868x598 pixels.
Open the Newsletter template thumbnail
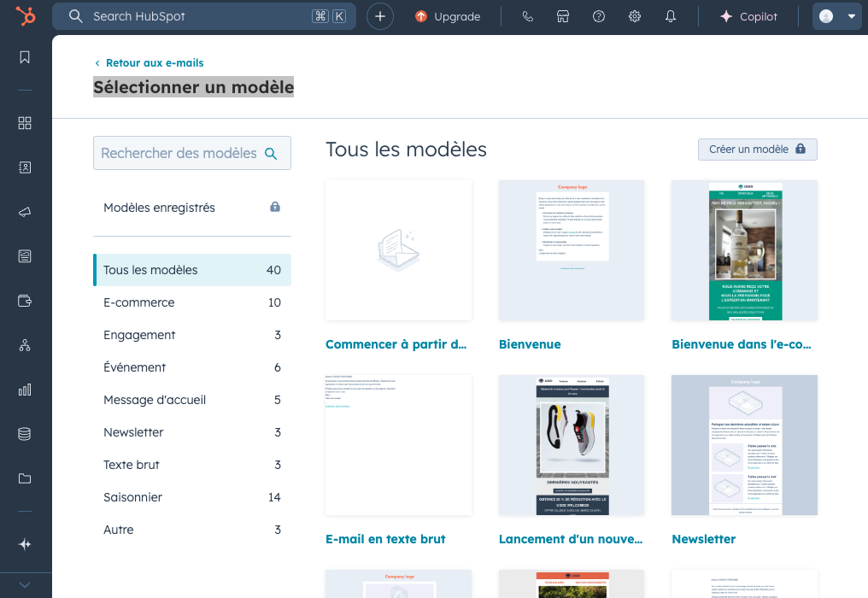click(745, 445)
